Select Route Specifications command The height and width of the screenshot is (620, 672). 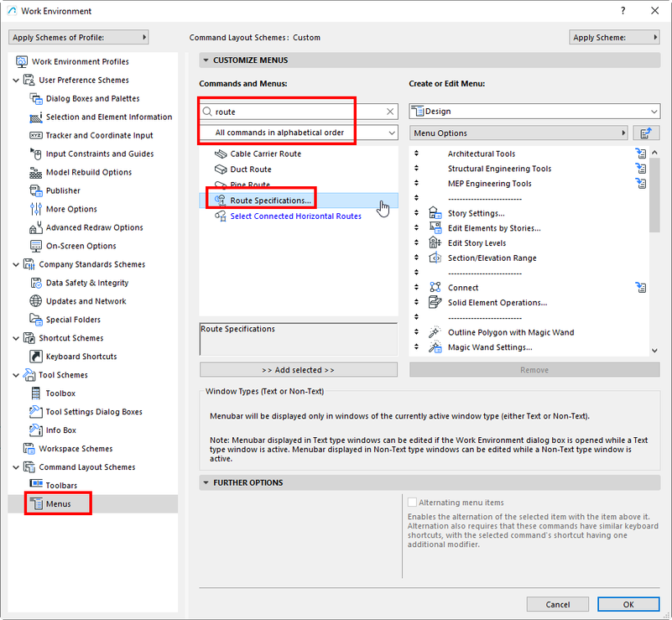click(299, 201)
